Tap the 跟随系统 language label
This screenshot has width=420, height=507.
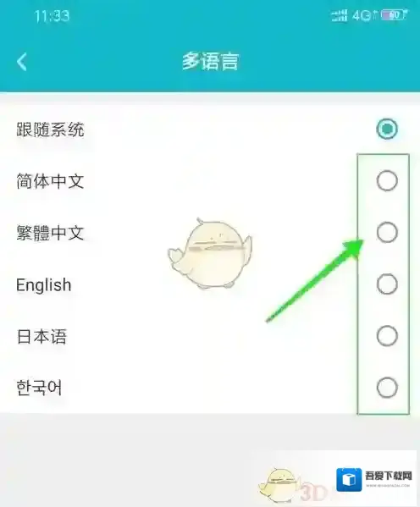click(x=50, y=130)
